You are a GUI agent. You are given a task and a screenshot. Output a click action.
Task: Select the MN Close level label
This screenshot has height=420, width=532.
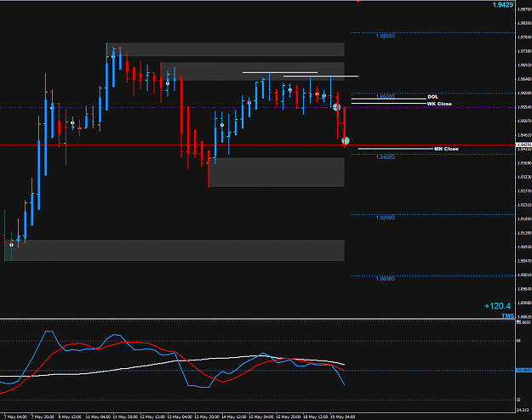[x=446, y=149]
